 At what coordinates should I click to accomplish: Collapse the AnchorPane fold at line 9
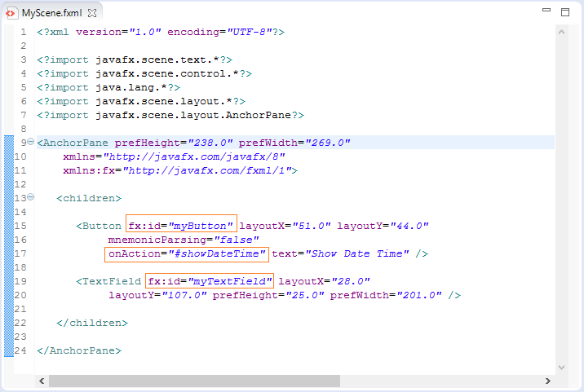[30, 142]
